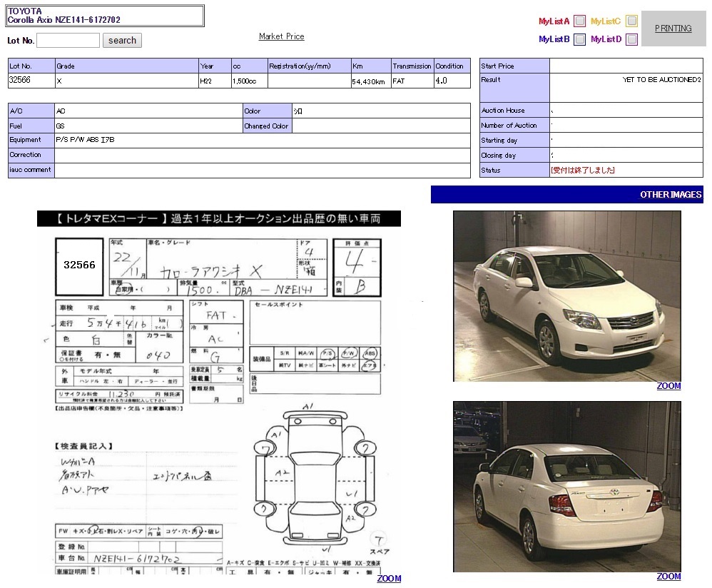Click the handwritten lot 32566 box on the auction sheet
The image size is (712, 588).
pyautogui.click(x=79, y=265)
